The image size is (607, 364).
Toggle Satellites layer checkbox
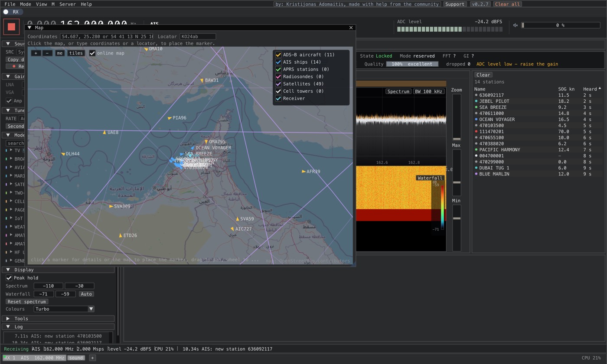[x=278, y=84]
